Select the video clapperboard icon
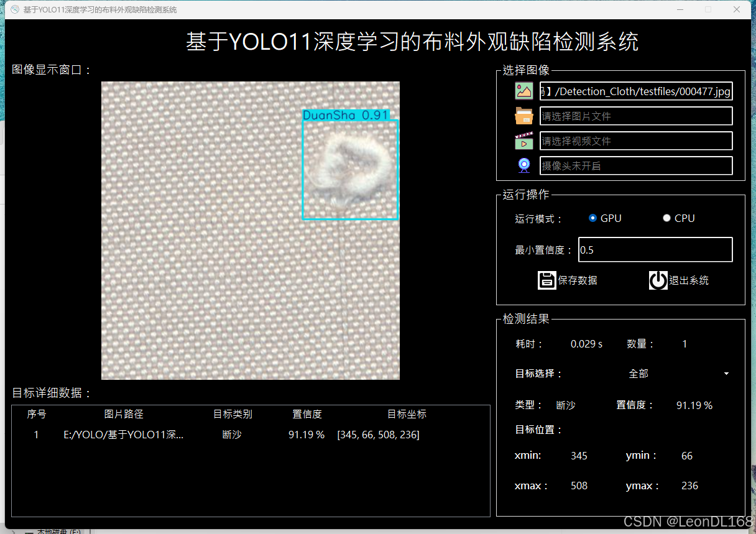Screen dimensions: 756x534 pyautogui.click(x=524, y=140)
